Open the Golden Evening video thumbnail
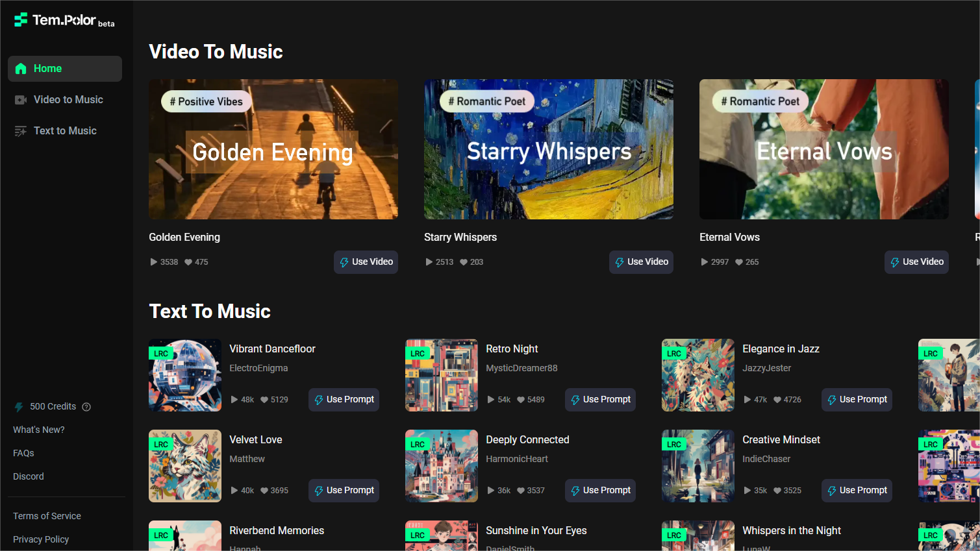Viewport: 980px width, 551px height. click(273, 149)
